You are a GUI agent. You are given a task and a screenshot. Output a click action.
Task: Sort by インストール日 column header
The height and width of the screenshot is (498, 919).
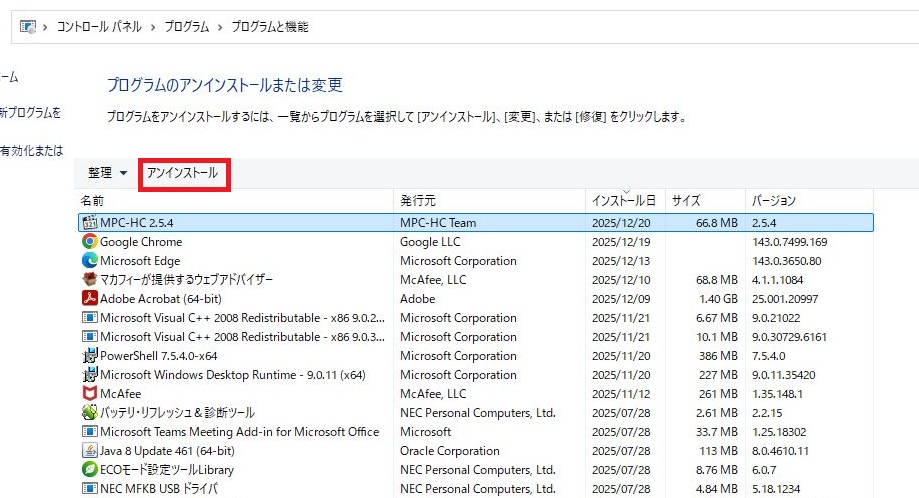(x=622, y=201)
